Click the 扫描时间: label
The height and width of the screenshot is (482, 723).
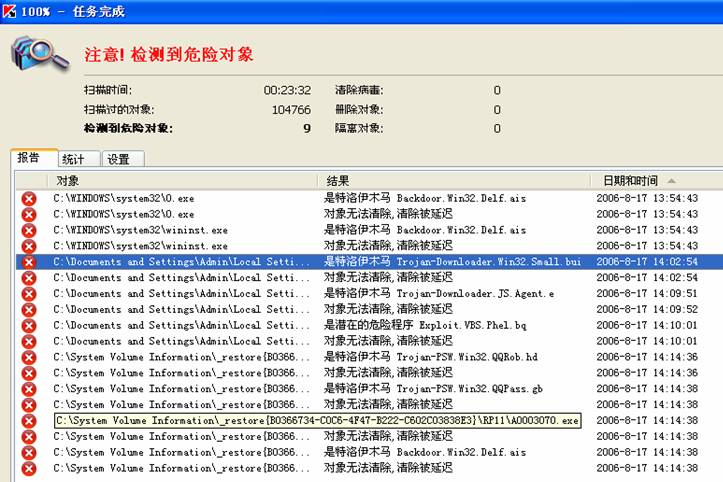pos(108,90)
